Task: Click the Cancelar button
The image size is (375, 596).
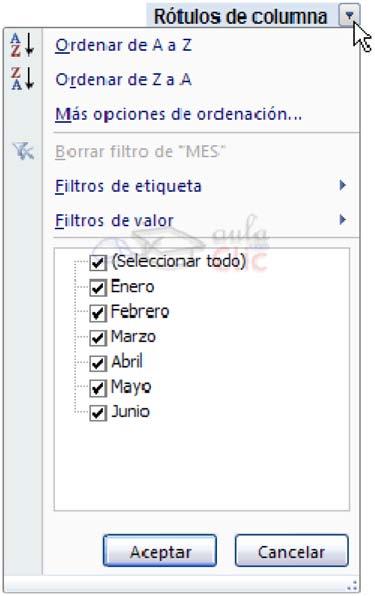Action: click(291, 551)
